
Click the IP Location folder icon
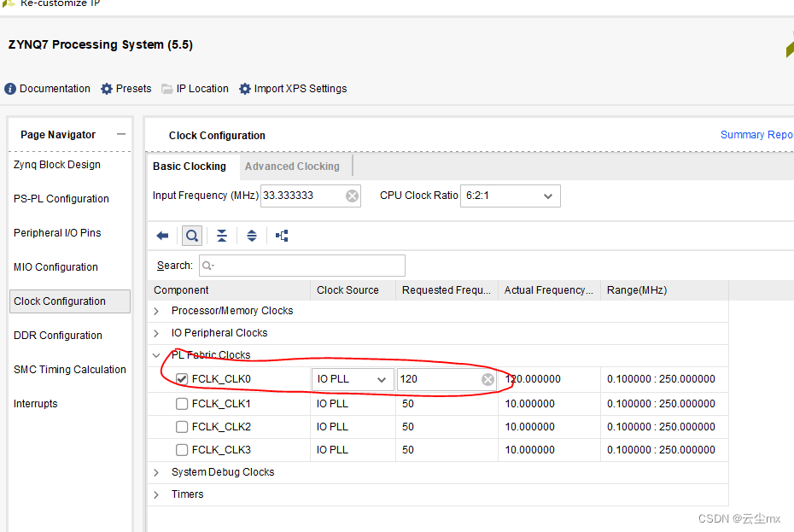point(167,89)
